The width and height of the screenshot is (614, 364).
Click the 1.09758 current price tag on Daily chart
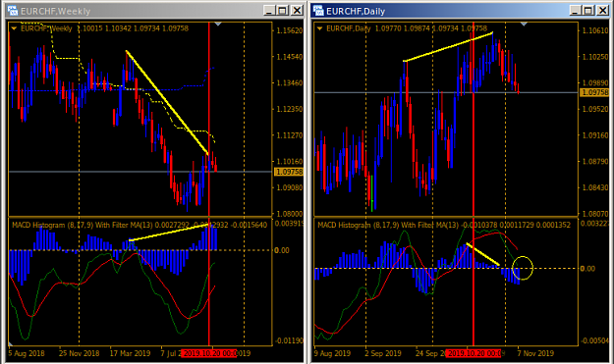pos(594,92)
